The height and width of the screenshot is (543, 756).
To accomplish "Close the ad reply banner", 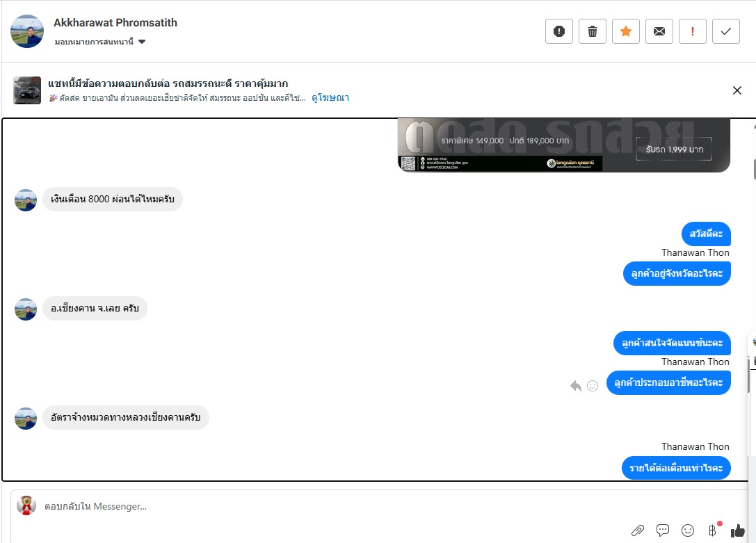I will tap(737, 90).
